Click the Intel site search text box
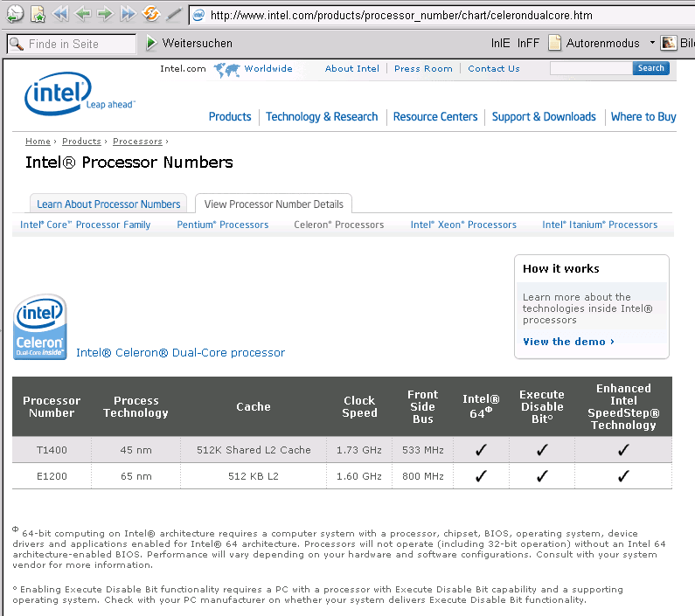The height and width of the screenshot is (616, 695). click(591, 68)
